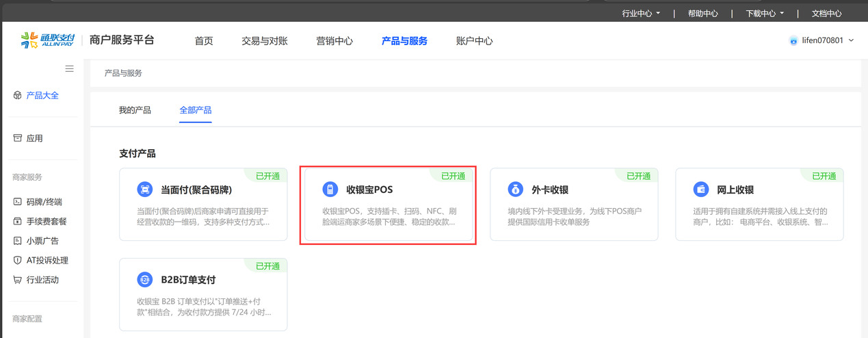Open the lifen070801 account dropdown
The image size is (868, 338).
click(x=821, y=40)
